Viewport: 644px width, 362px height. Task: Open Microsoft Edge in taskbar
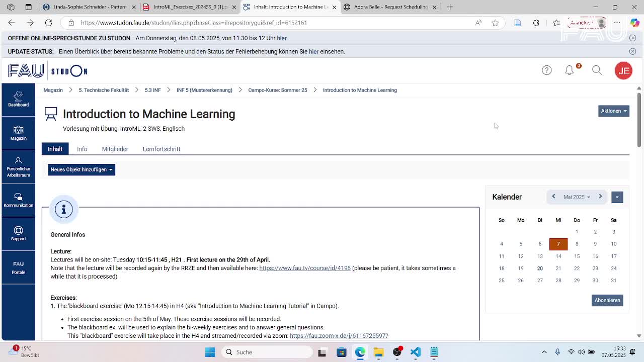pos(360,352)
